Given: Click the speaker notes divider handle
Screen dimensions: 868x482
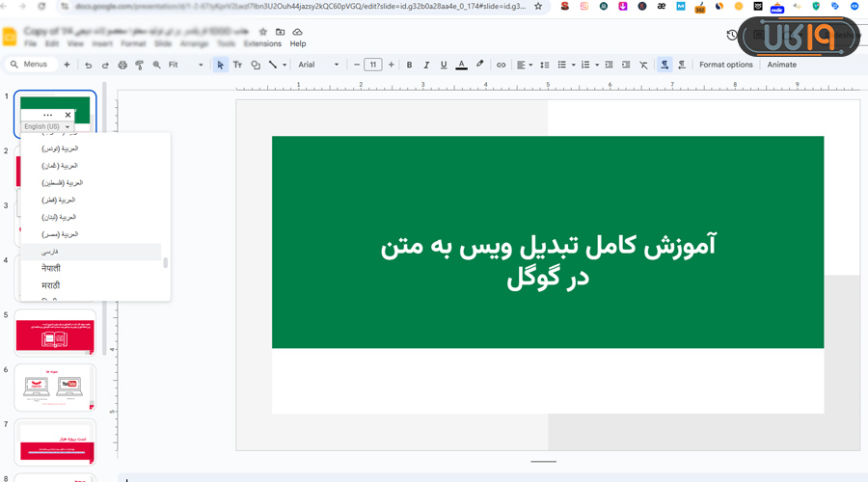Looking at the screenshot, I should click(543, 462).
